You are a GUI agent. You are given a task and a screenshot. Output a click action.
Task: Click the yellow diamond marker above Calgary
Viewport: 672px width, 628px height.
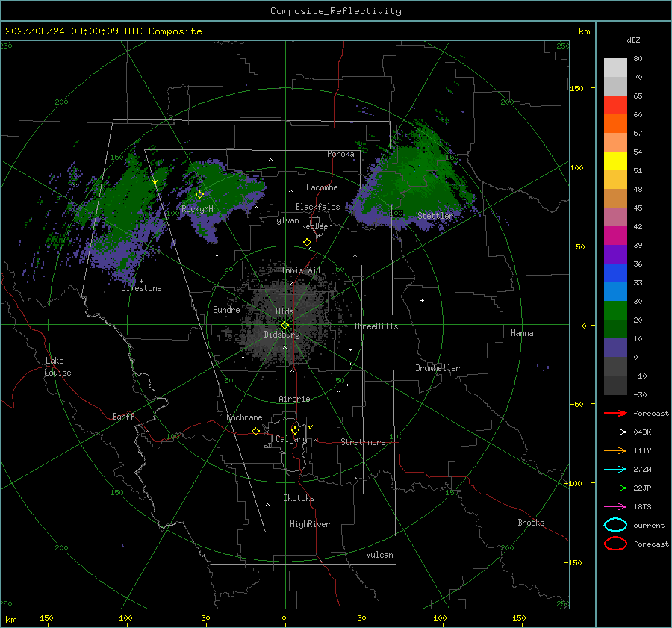[x=295, y=430]
